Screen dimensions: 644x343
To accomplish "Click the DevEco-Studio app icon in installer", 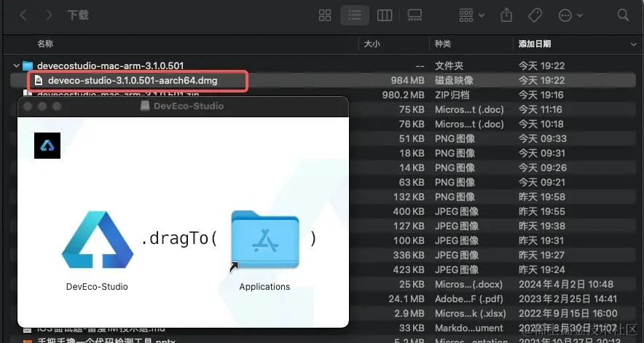I will point(98,240).
